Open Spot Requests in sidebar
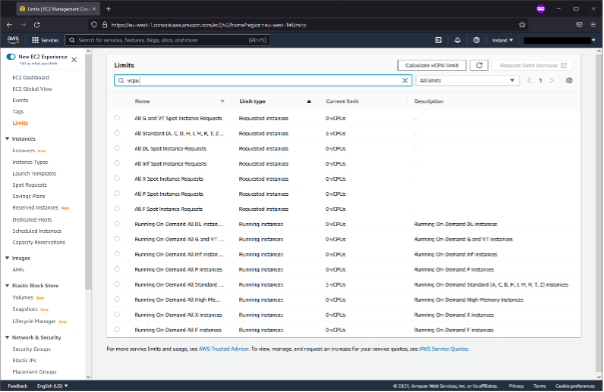The width and height of the screenshot is (604, 392). click(x=30, y=185)
